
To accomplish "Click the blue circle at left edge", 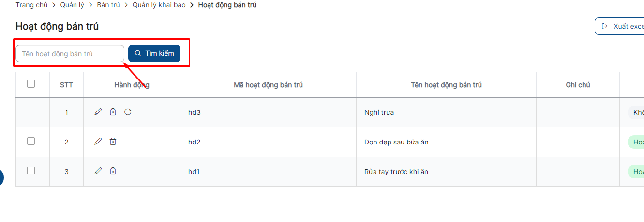I will [1, 177].
